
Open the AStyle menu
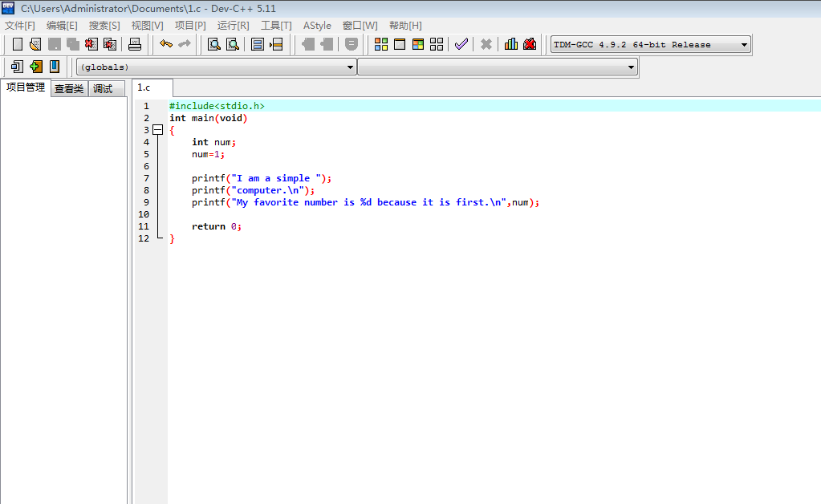point(317,26)
